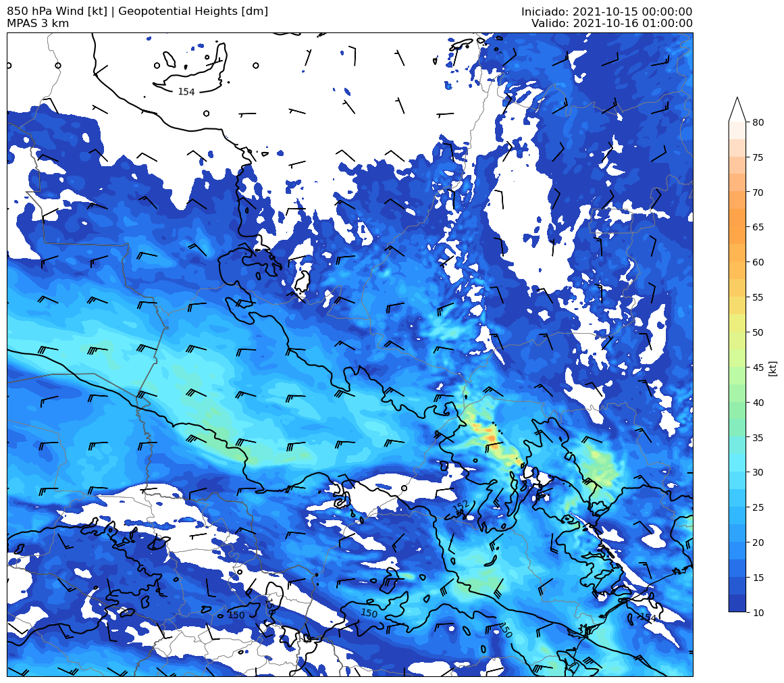This screenshot has height=683, width=784.
Task: Click the 'Iniciado: 2021-10-15 00:00:00' text
Action: 606,11
